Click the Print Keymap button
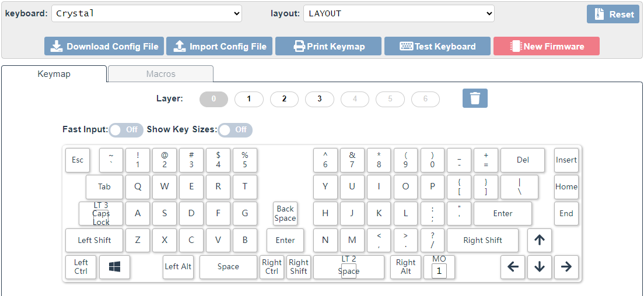This screenshot has width=644, height=296. coord(328,47)
